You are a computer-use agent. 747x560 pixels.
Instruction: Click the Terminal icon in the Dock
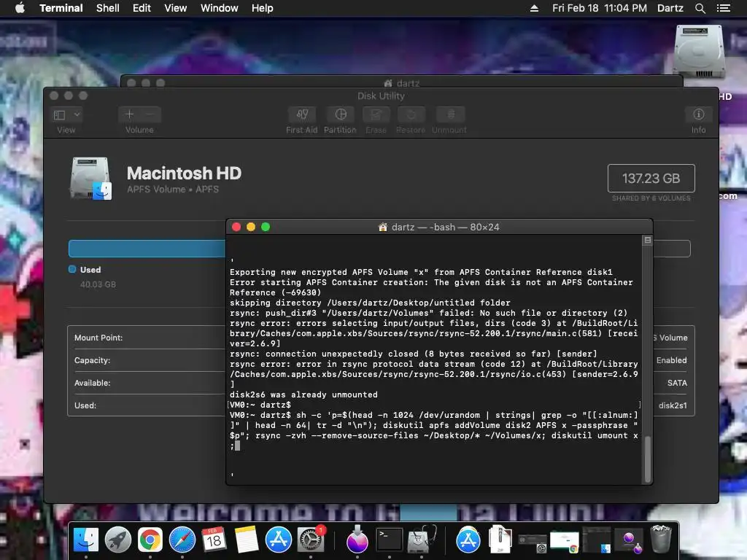[390, 540]
